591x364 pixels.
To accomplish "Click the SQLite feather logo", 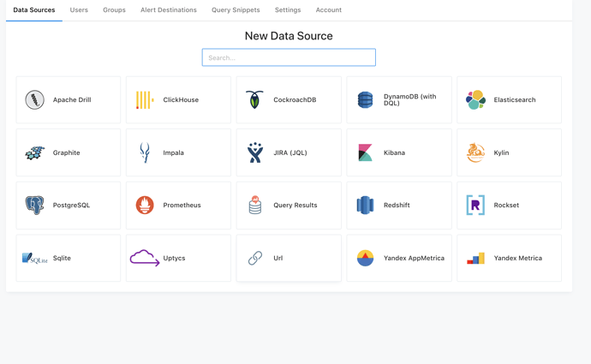I will [x=34, y=258].
